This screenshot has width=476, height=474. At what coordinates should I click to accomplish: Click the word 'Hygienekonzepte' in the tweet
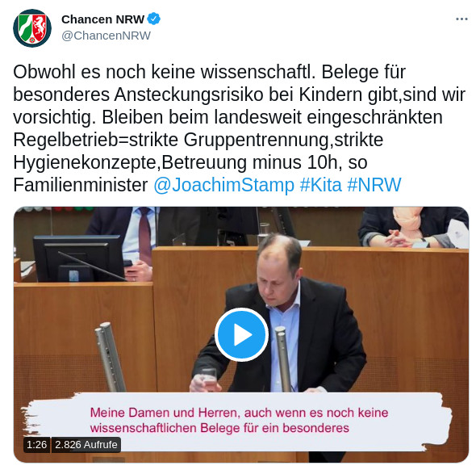click(x=85, y=162)
